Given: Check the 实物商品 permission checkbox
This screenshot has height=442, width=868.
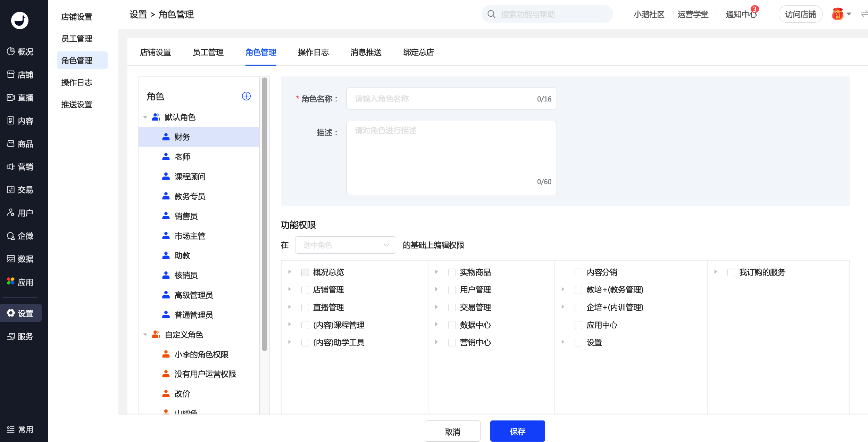Looking at the screenshot, I should pyautogui.click(x=452, y=272).
